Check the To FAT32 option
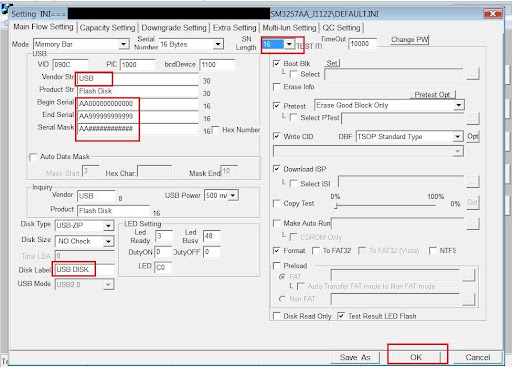The width and height of the screenshot is (512, 367). [315, 250]
